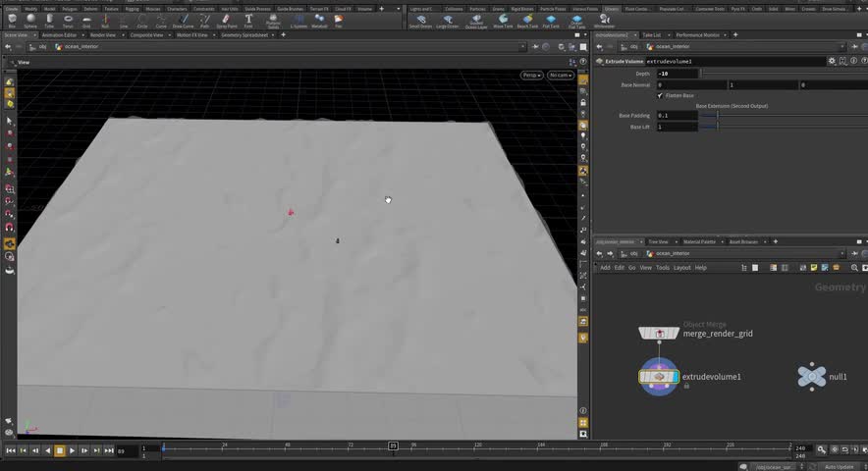Open the Scene View tab dropdown arrow
Image resolution: width=868 pixels, height=471 pixels.
click(34, 35)
